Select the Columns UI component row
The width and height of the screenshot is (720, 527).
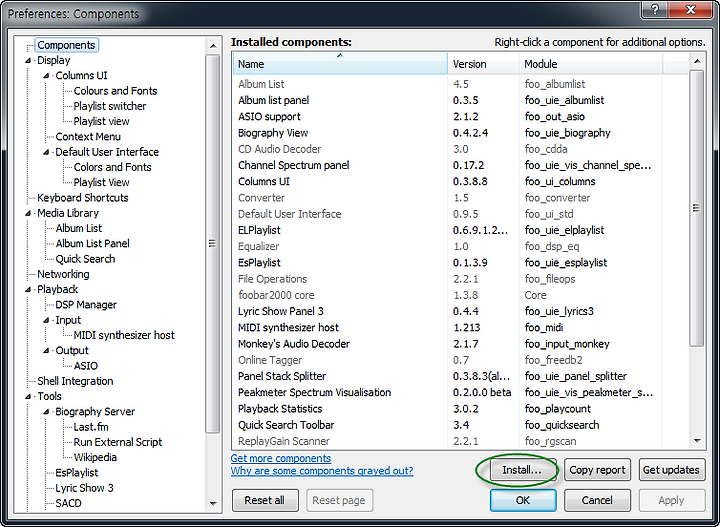tap(461, 181)
